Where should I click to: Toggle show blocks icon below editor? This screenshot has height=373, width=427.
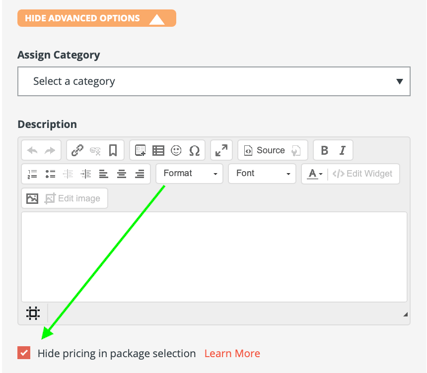tap(33, 313)
